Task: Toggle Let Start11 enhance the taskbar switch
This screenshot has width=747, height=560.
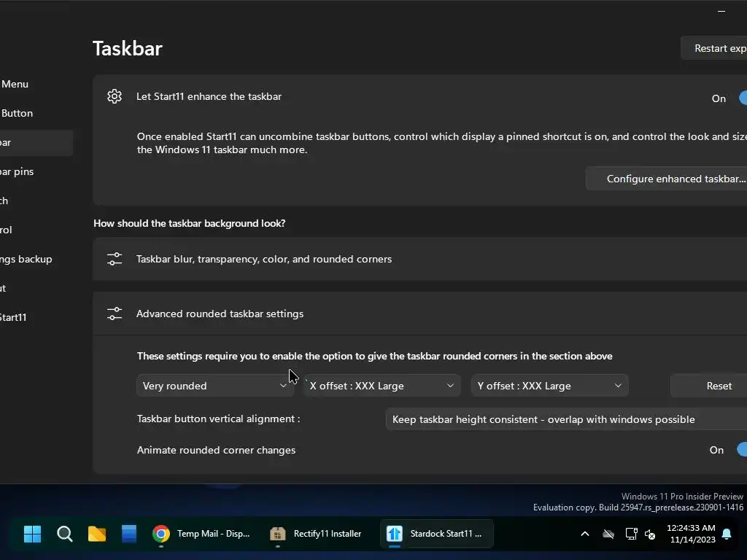Action: point(742,98)
